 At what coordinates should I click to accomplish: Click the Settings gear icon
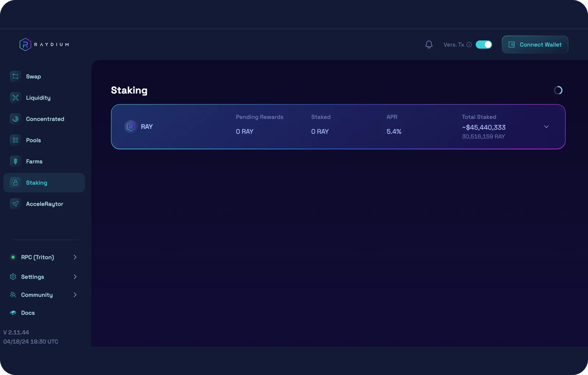(x=13, y=277)
